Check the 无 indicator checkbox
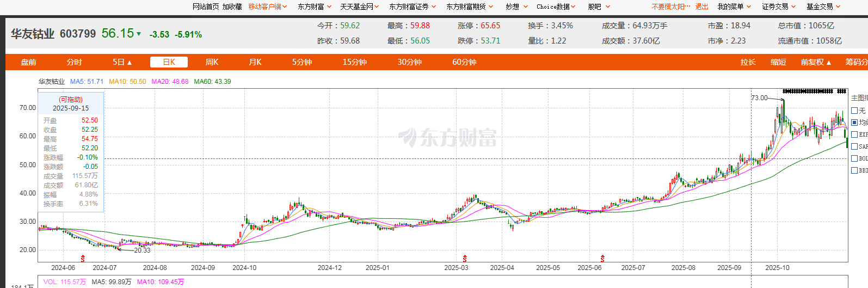The height and width of the screenshot is (288, 868). point(854,111)
